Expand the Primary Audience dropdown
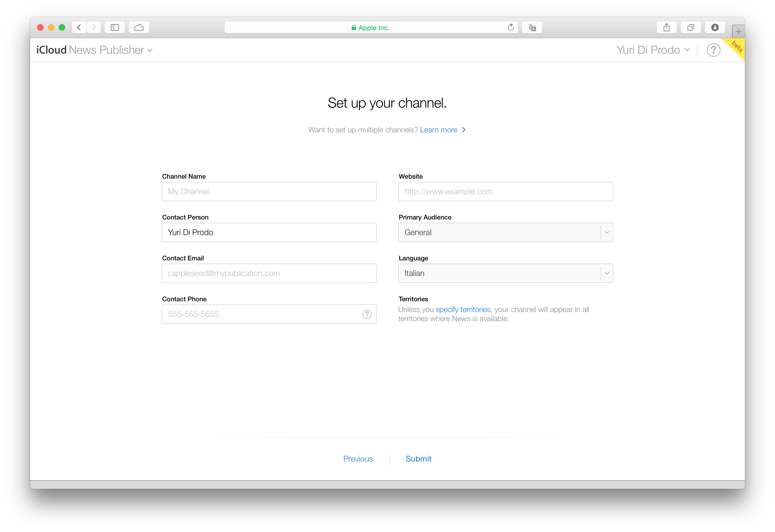 [x=506, y=232]
